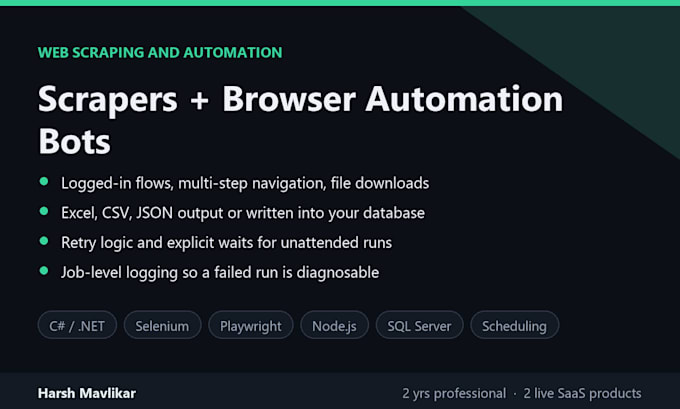This screenshot has height=409, width=680.
Task: Click the 'WEB SCRAPING AND AUTOMATION' label
Action: (x=160, y=52)
